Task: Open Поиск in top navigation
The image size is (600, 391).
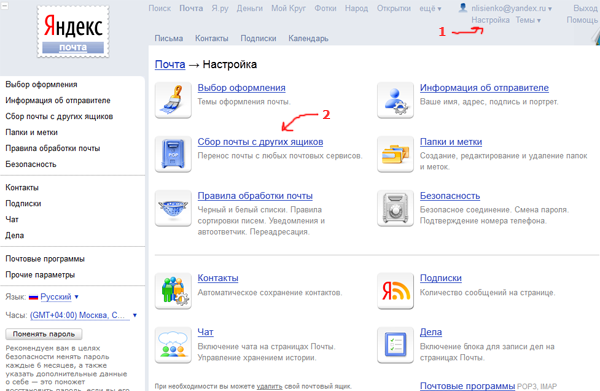Action: (x=160, y=8)
